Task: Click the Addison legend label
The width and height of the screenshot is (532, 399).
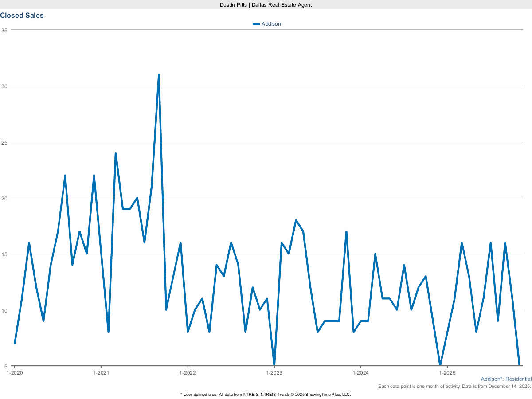Action: (x=271, y=24)
